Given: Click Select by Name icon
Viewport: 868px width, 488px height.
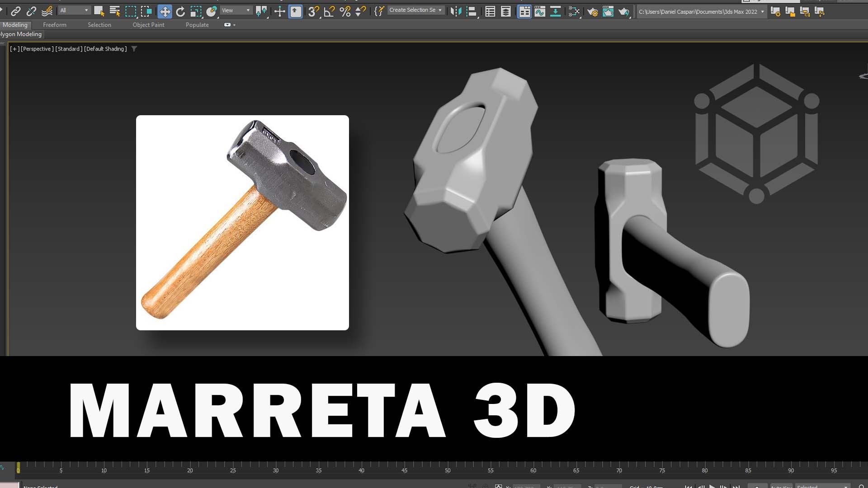Looking at the screenshot, I should click(115, 12).
